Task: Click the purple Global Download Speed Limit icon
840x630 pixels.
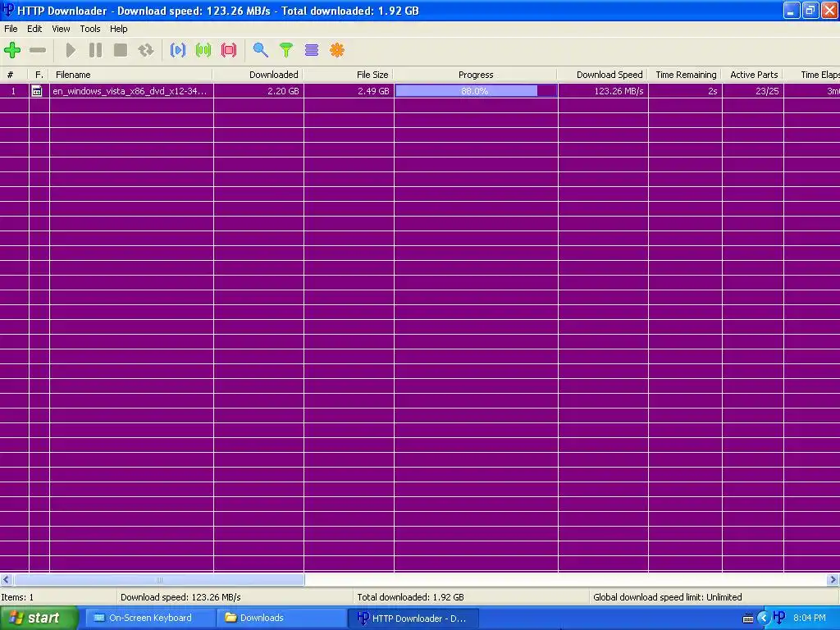Action: click(x=311, y=50)
